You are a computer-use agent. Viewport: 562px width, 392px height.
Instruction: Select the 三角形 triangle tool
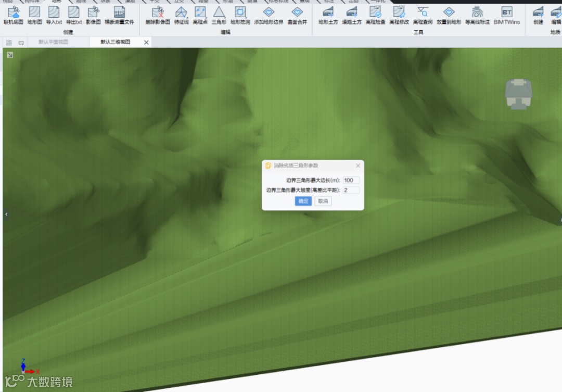pyautogui.click(x=219, y=16)
